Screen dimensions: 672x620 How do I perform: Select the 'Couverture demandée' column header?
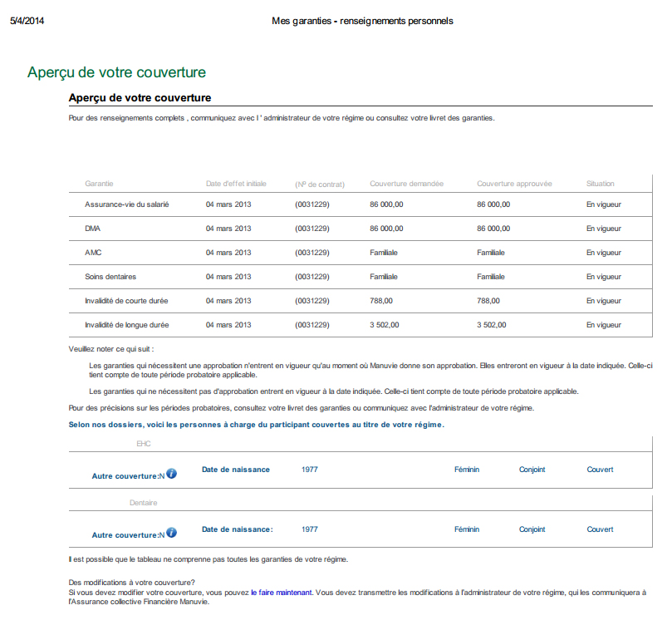406,184
